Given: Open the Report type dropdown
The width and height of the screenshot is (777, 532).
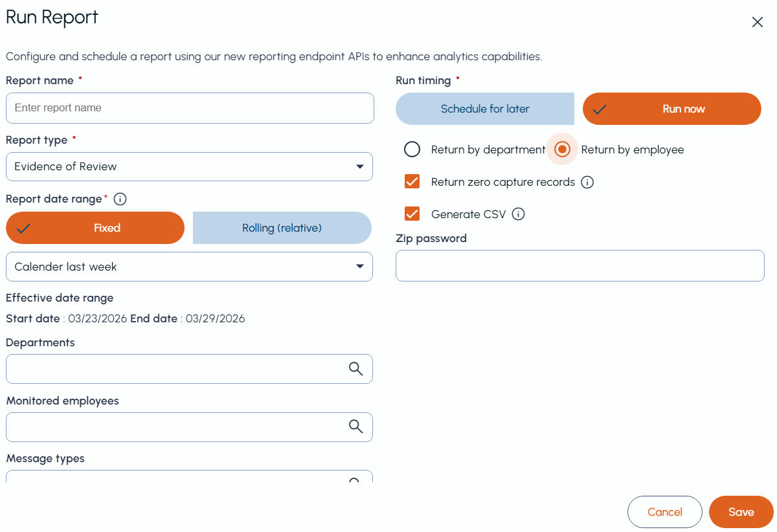Looking at the screenshot, I should tap(189, 166).
